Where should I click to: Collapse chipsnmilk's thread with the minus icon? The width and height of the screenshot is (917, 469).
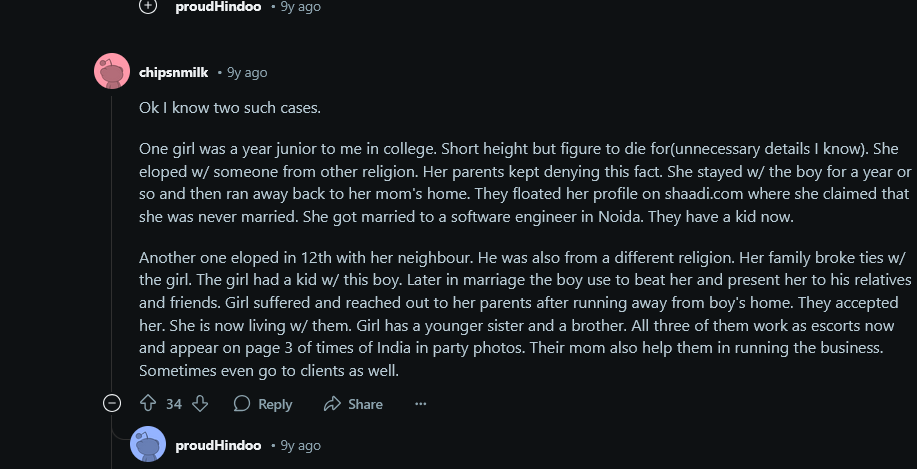point(112,404)
